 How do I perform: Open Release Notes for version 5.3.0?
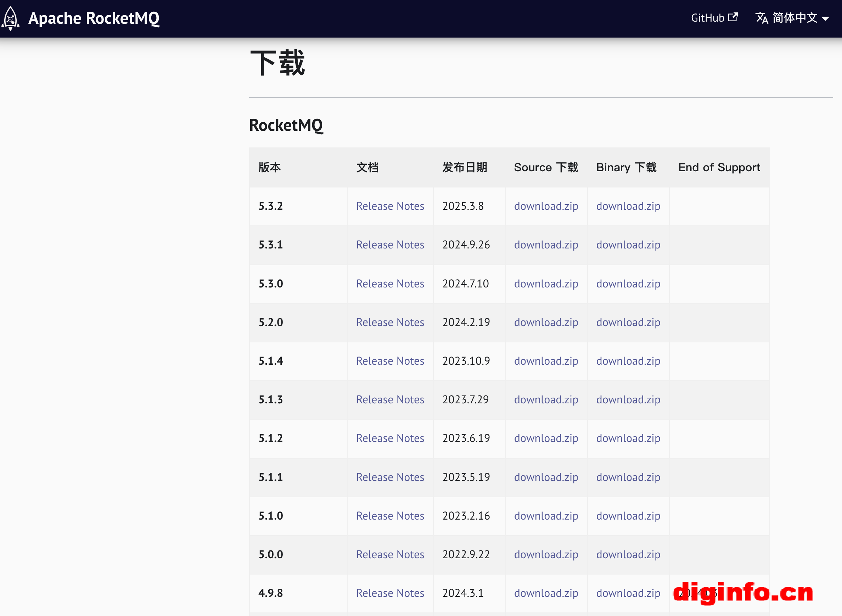pyautogui.click(x=390, y=284)
